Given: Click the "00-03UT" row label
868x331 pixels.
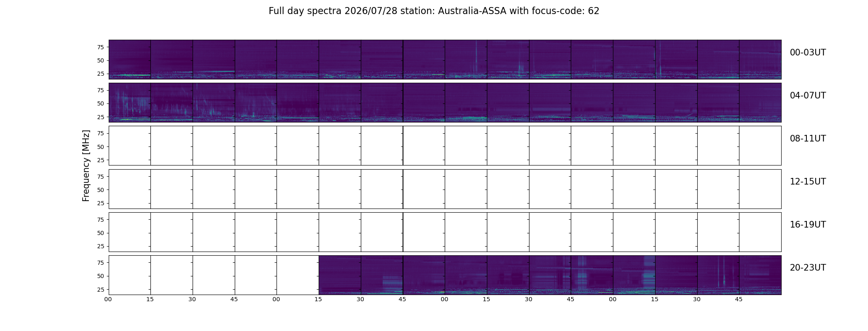Looking at the screenshot, I should (808, 53).
